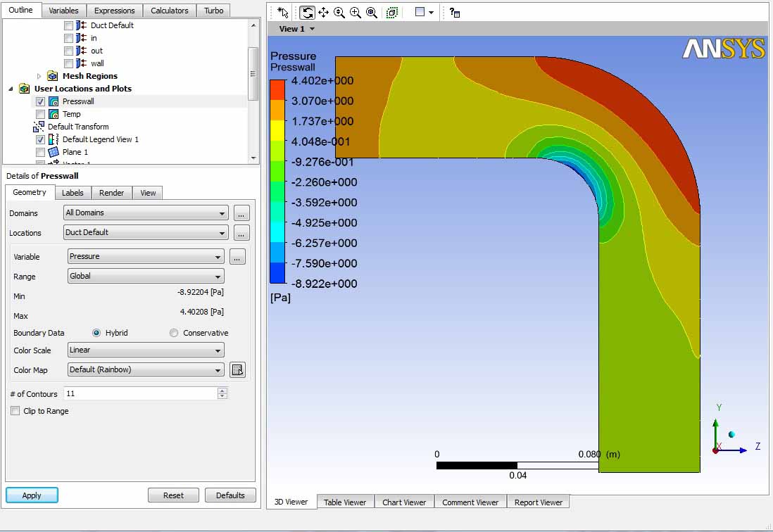Image resolution: width=773 pixels, height=532 pixels.
Task: Toggle the highlighting box icon
Action: pos(392,13)
